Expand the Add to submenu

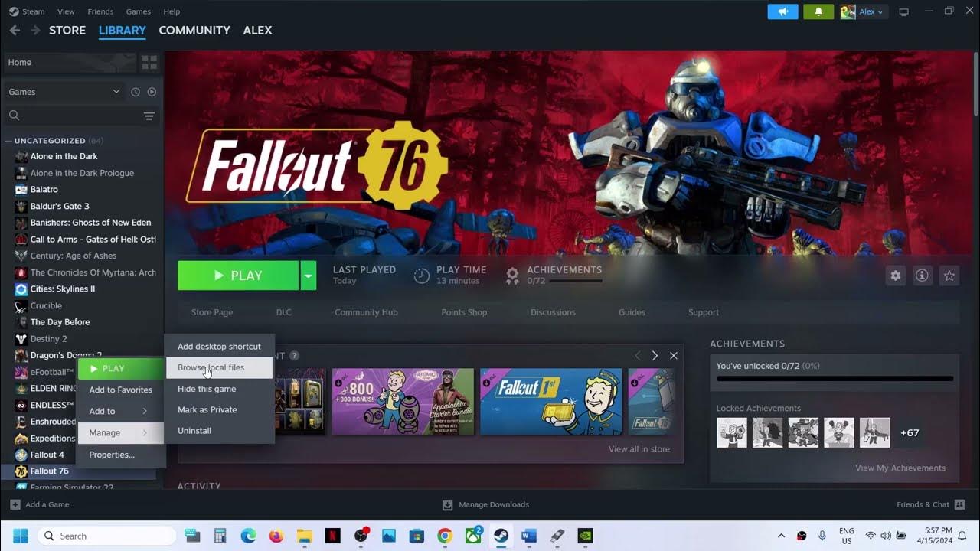click(120, 411)
